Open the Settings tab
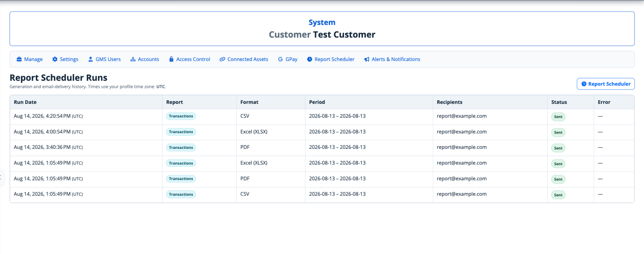Screen dimensions: 644x254 click(65, 59)
